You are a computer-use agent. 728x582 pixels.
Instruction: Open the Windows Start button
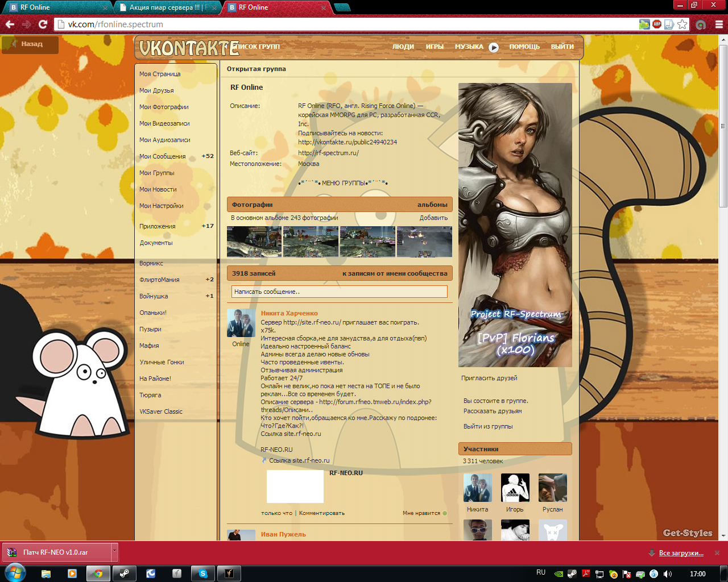(15, 572)
